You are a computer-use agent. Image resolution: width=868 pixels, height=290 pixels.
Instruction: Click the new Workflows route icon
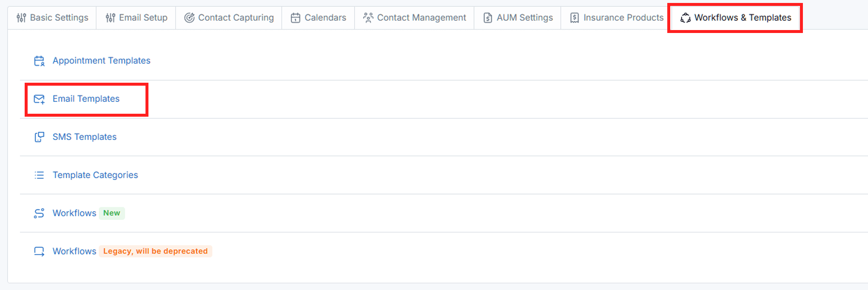pos(39,213)
